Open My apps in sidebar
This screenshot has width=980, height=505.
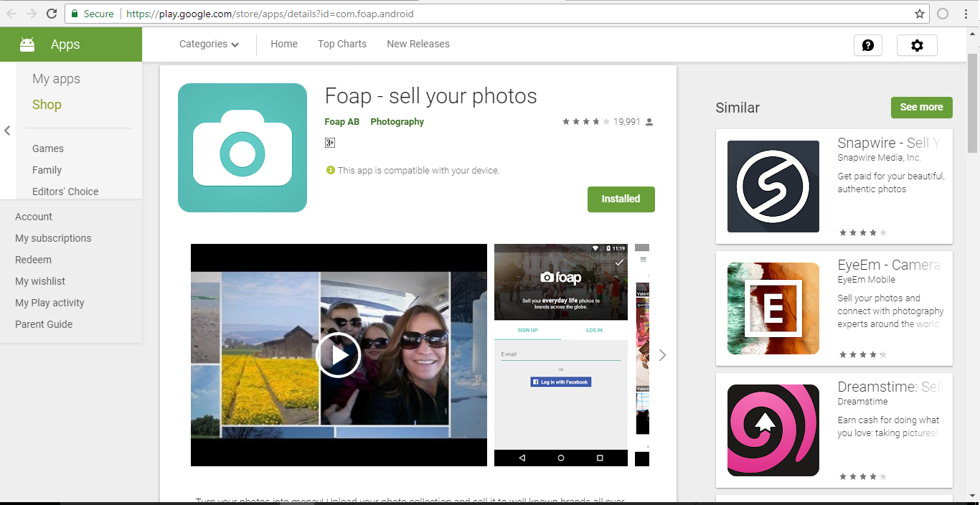click(x=56, y=79)
